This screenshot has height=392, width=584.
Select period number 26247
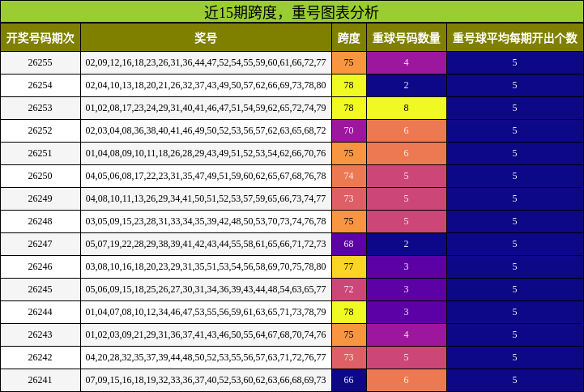click(x=40, y=245)
